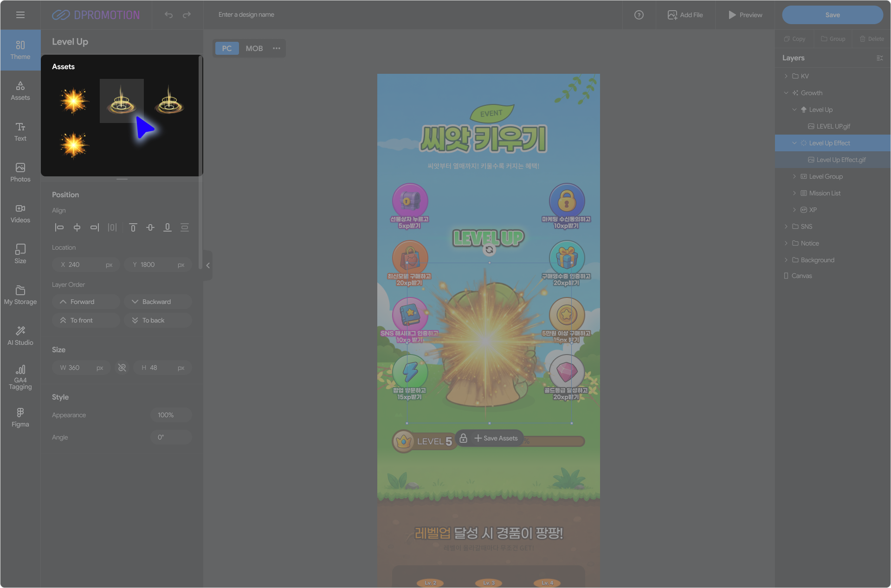This screenshot has height=588, width=891.
Task: Click the Copy layer button
Action: coord(794,39)
